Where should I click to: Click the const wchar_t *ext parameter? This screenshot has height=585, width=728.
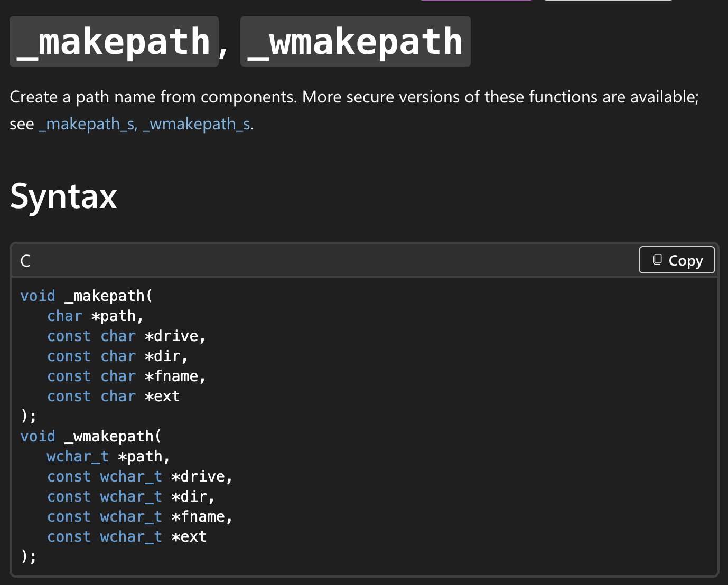click(127, 536)
